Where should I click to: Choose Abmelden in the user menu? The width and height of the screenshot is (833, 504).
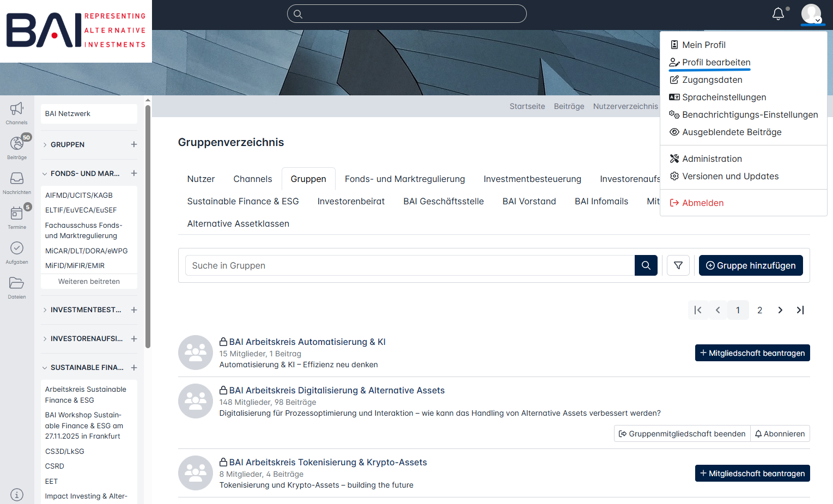(702, 203)
